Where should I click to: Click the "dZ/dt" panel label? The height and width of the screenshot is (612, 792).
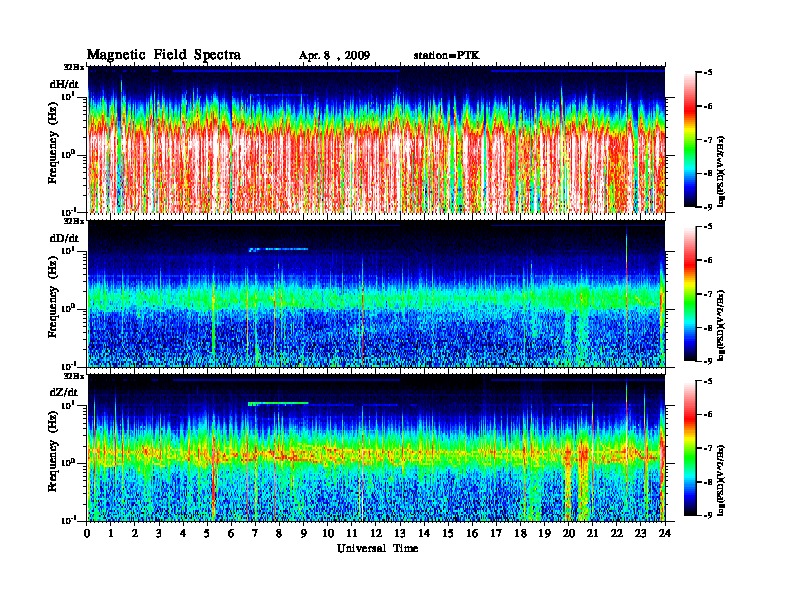coord(64,392)
